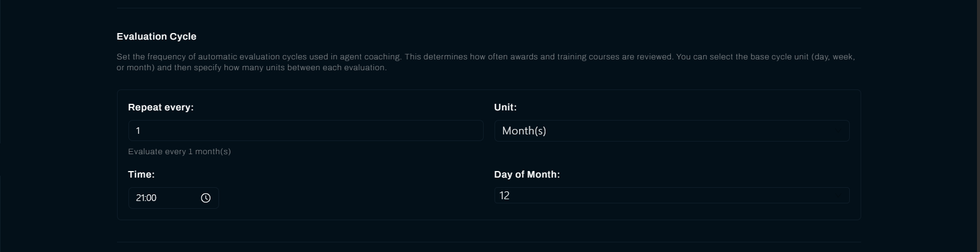Click the Day of Month dropdown chevron
The height and width of the screenshot is (252, 980).
(839, 196)
